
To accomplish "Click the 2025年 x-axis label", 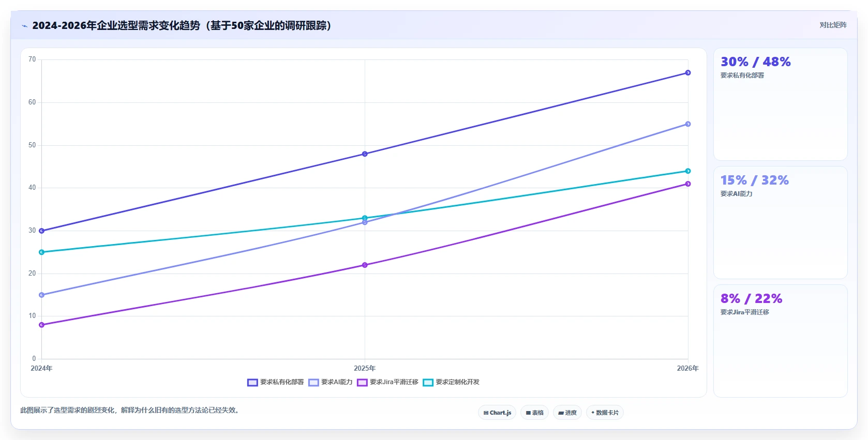I will [365, 369].
